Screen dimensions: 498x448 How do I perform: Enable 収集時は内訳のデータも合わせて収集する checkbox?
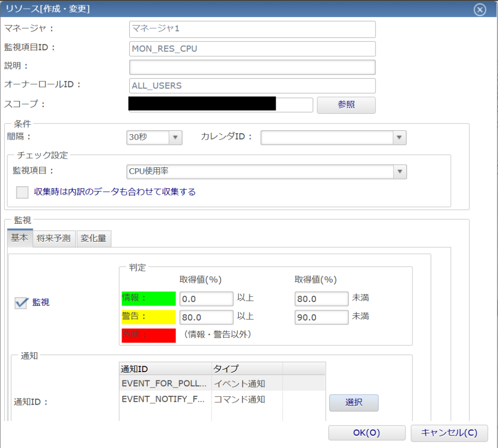pos(22,192)
